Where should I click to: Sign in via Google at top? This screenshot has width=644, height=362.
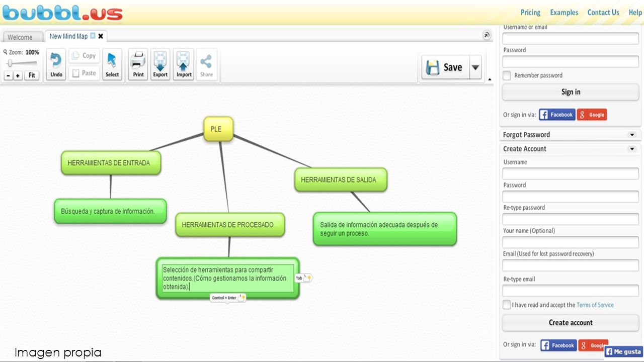(592, 115)
